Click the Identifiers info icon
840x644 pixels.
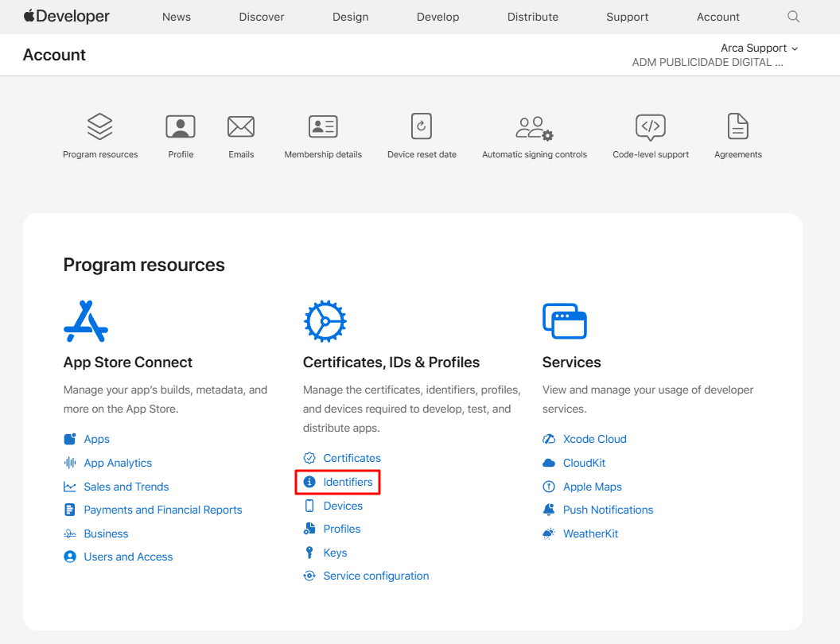point(309,482)
